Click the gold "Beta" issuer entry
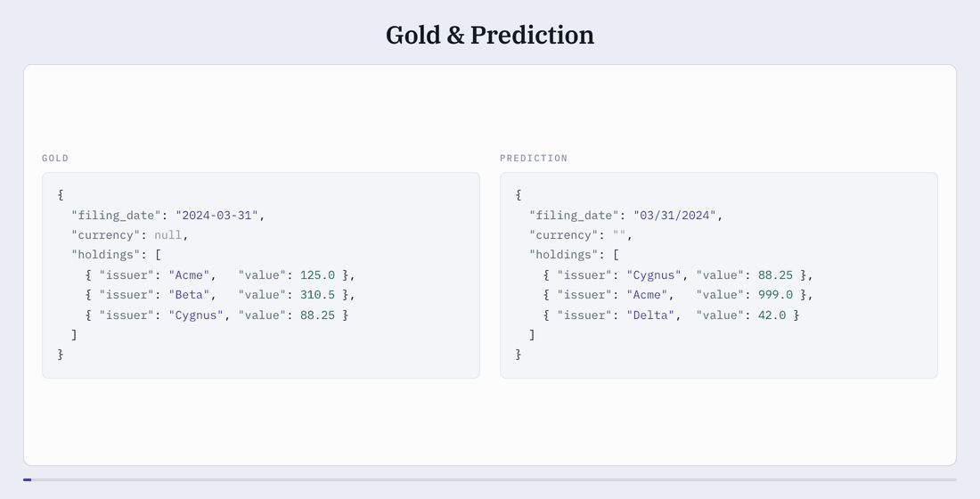The width and height of the screenshot is (980, 499). click(x=189, y=295)
